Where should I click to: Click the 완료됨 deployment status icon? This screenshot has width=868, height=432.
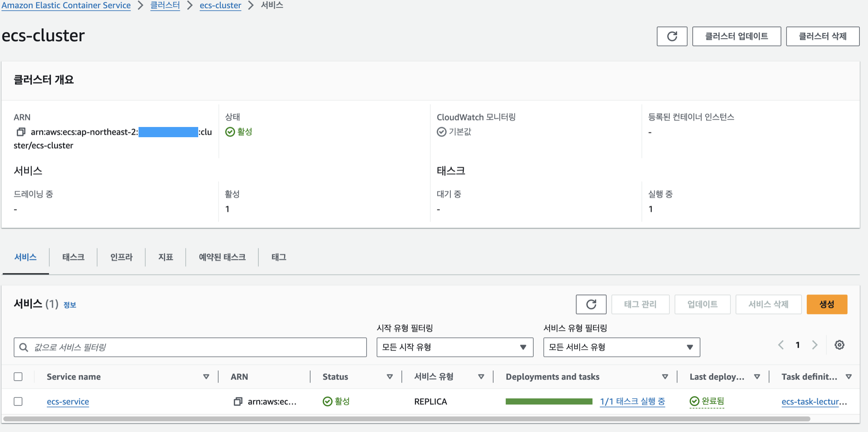point(694,401)
